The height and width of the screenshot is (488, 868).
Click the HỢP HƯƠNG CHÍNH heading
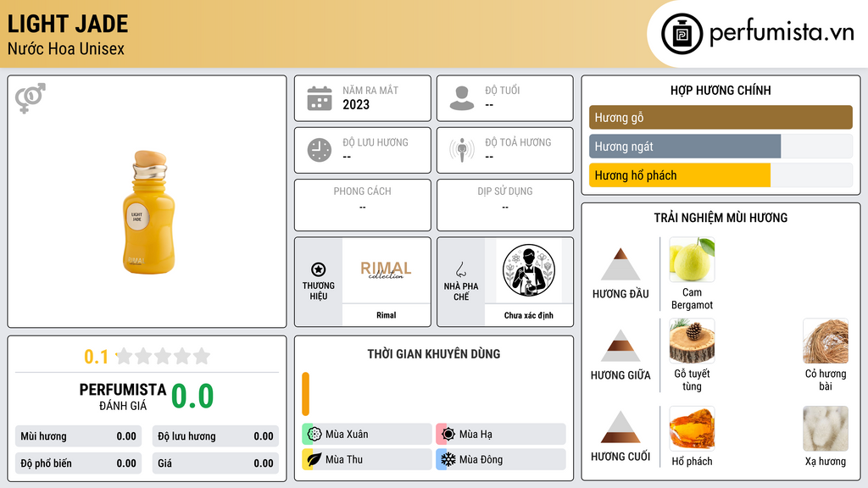click(x=721, y=90)
